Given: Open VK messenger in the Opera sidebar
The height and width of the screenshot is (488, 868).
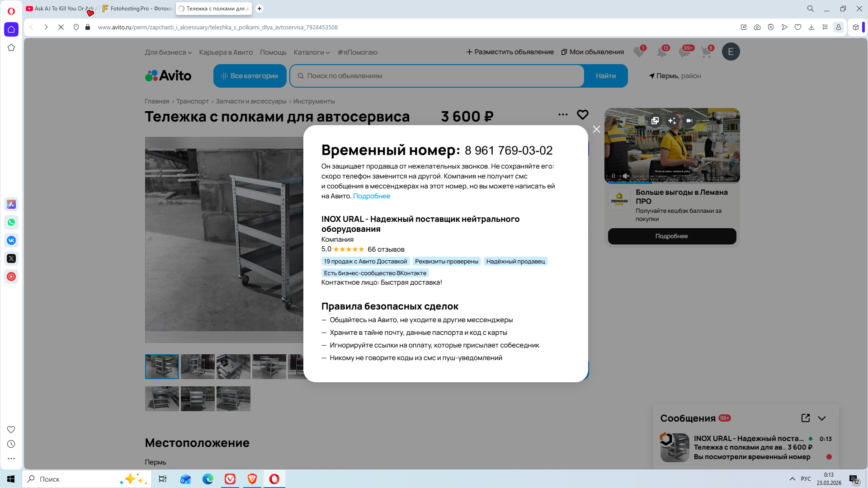Looking at the screenshot, I should tap(11, 240).
